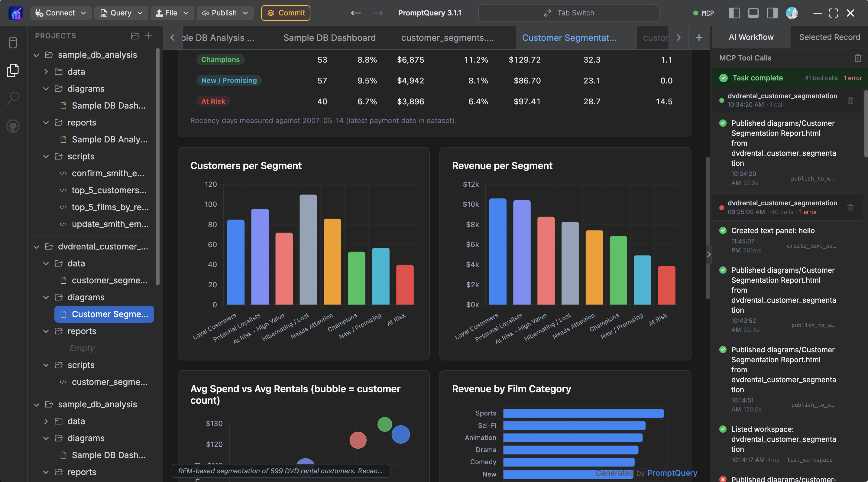The image size is (868, 482).
Task: Open the files explorer sidebar icon
Action: (13, 70)
